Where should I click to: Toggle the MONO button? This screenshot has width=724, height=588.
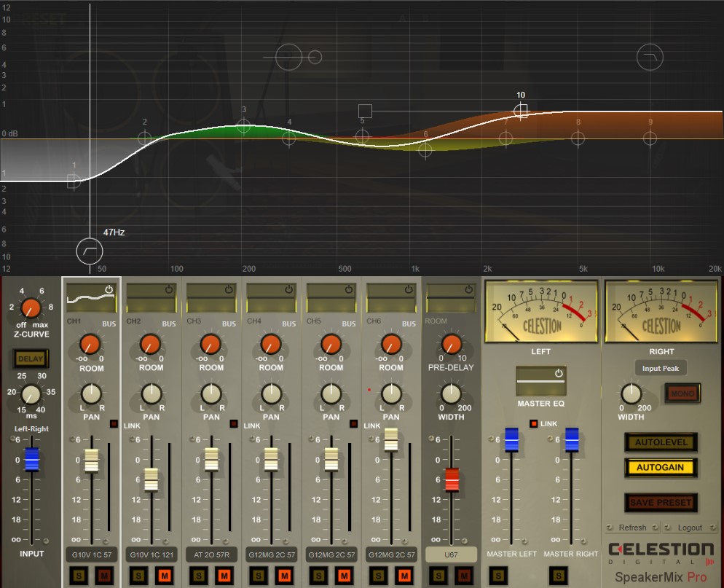pos(683,393)
